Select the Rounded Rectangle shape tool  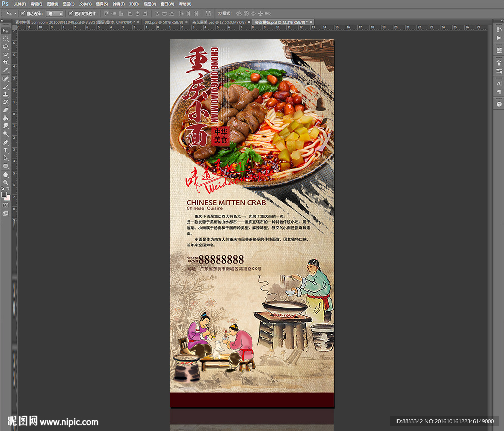6,166
